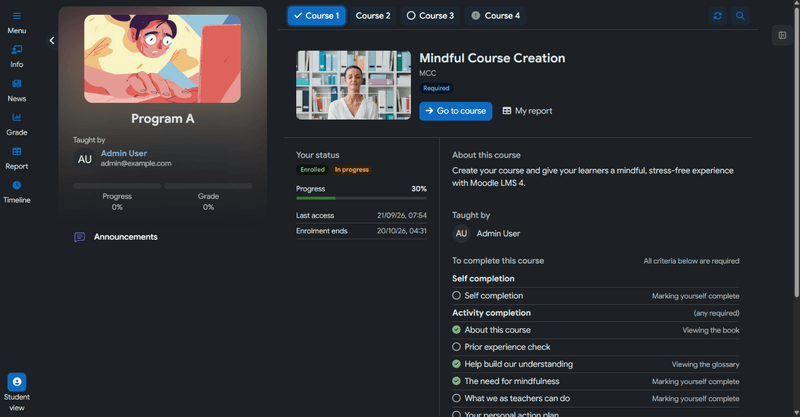Click Admin User name under course Taught by
Viewport: 800px width, 417px height.
click(498, 234)
